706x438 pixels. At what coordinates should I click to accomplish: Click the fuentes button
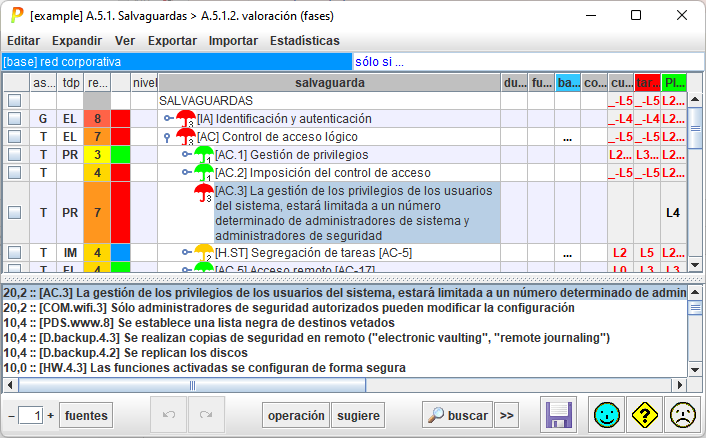86,415
